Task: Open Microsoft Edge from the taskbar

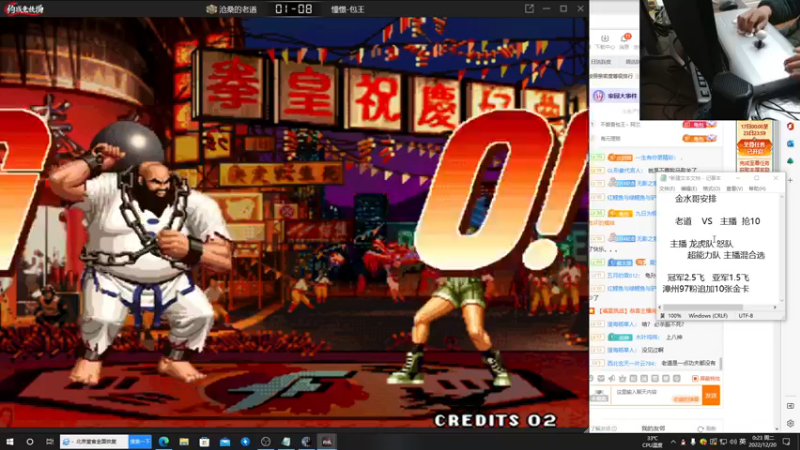Action: 164,441
